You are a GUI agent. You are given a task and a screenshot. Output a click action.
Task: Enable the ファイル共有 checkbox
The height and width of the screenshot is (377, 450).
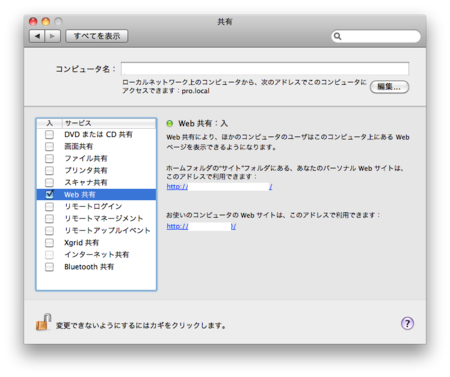[x=49, y=158]
